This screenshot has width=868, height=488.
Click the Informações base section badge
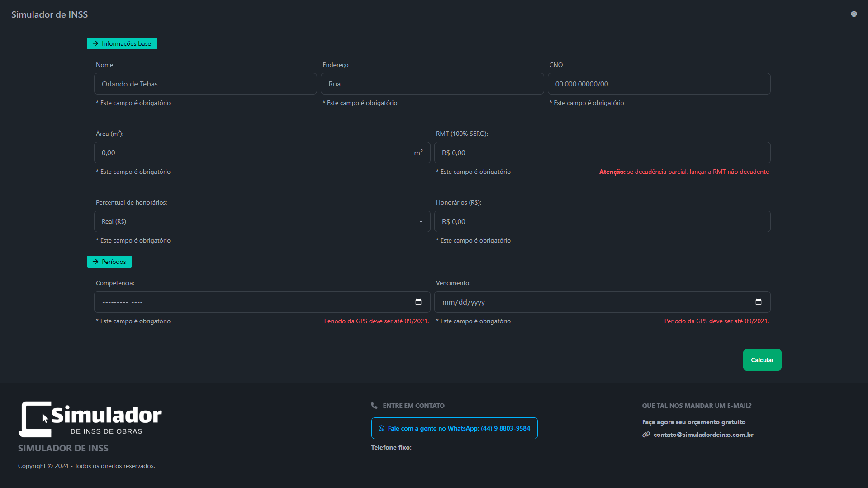tap(122, 43)
